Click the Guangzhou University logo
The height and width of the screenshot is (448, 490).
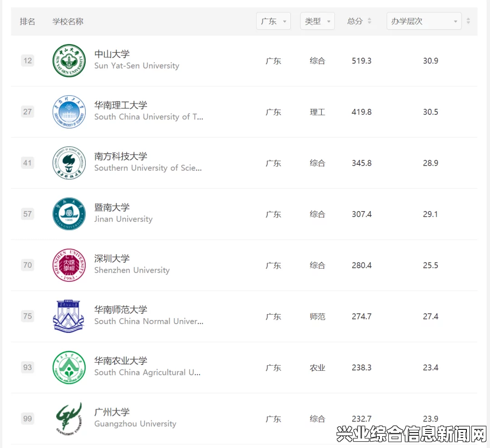[69, 418]
